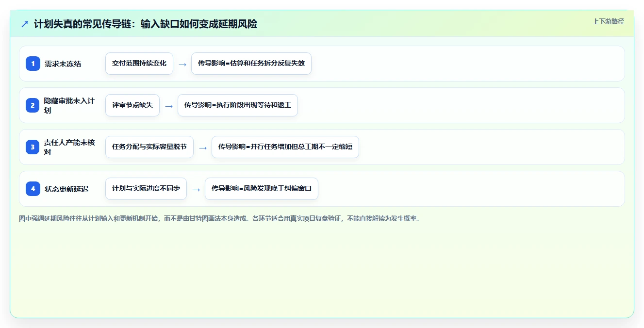Viewport: 644px width, 328px height.
Task: Select the 状态更新延迟 row label
Action: (66, 189)
